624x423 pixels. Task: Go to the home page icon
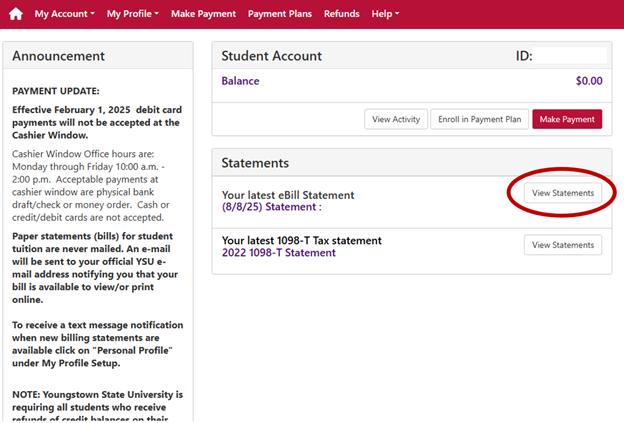[x=16, y=14]
